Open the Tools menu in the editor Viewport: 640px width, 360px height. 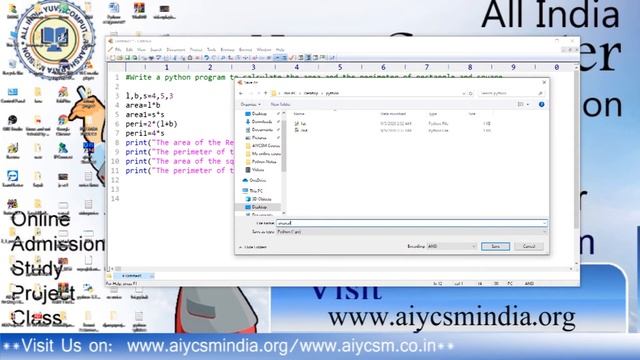tap(211, 50)
